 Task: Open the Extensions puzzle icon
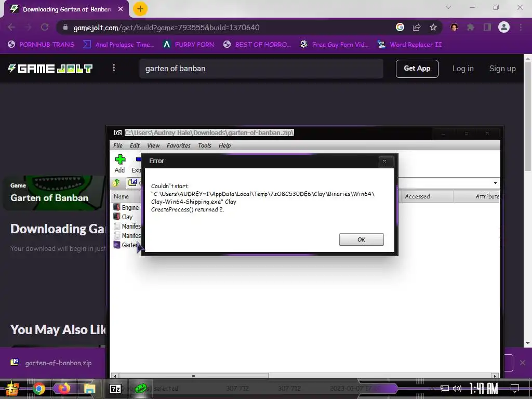471,27
